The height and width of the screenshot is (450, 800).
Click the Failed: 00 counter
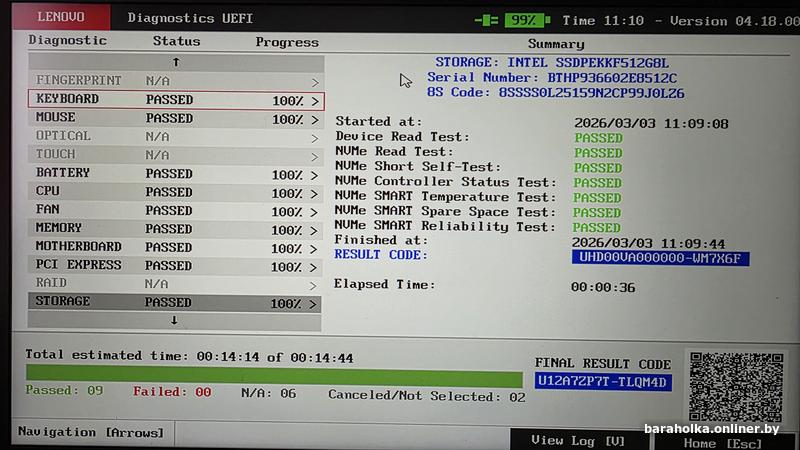172,392
